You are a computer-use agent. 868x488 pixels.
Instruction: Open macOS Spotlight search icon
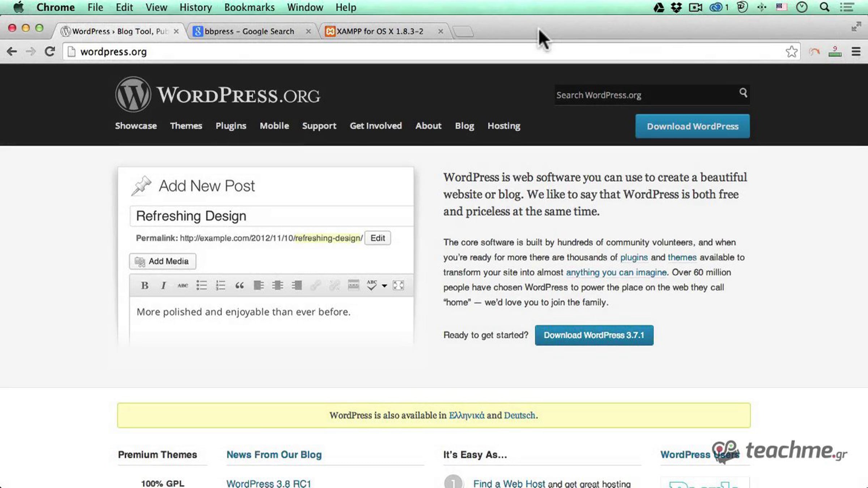[824, 7]
